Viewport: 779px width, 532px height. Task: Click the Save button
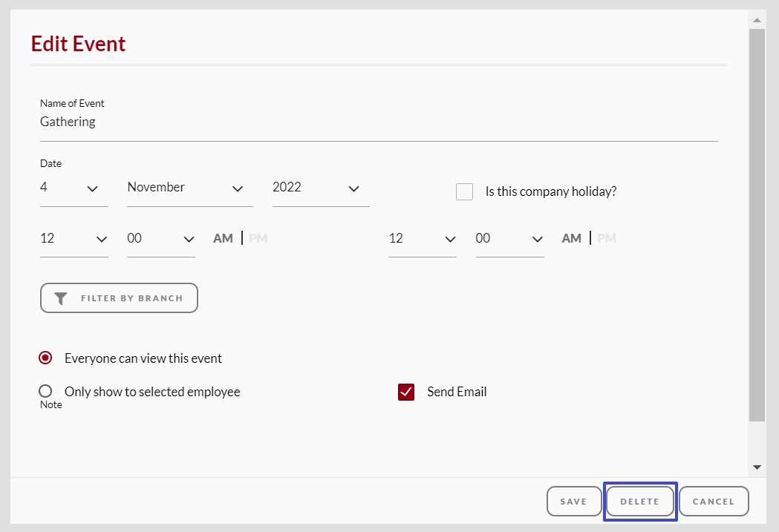coord(573,502)
